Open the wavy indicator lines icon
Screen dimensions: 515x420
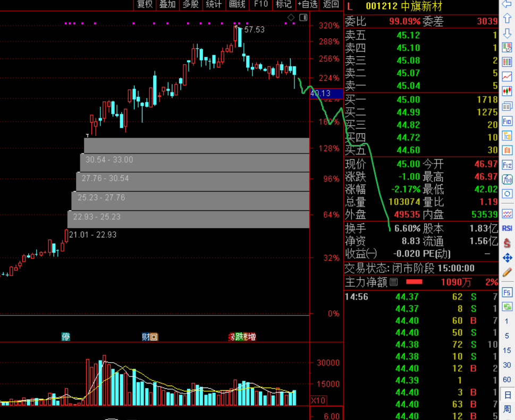pos(507,214)
